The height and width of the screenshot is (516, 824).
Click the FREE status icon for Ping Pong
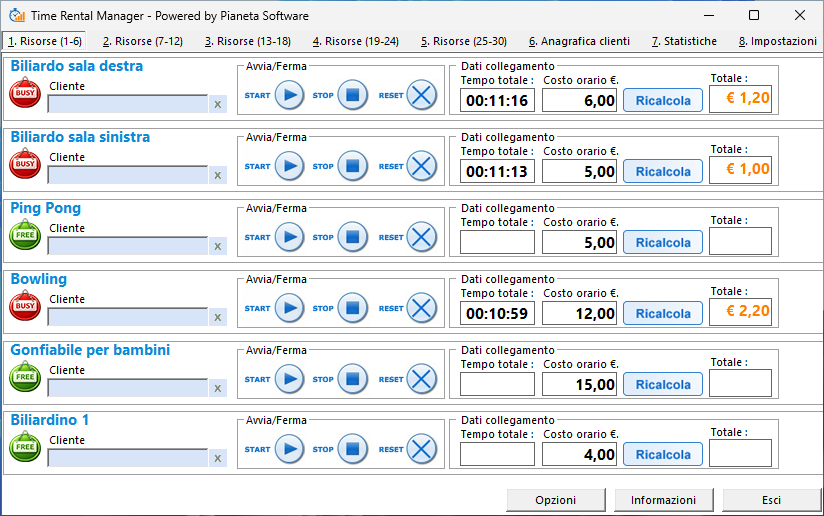(x=25, y=234)
